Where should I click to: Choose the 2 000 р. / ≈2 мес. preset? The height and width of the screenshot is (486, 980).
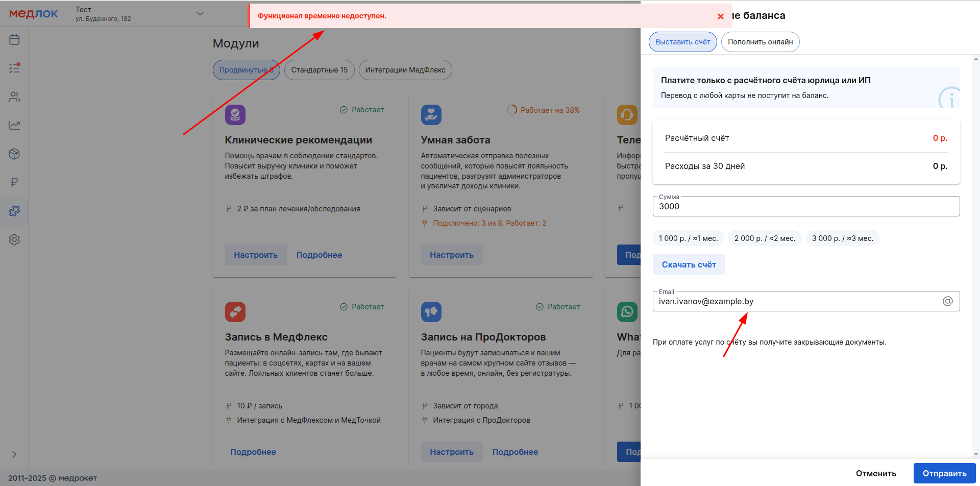[765, 238]
